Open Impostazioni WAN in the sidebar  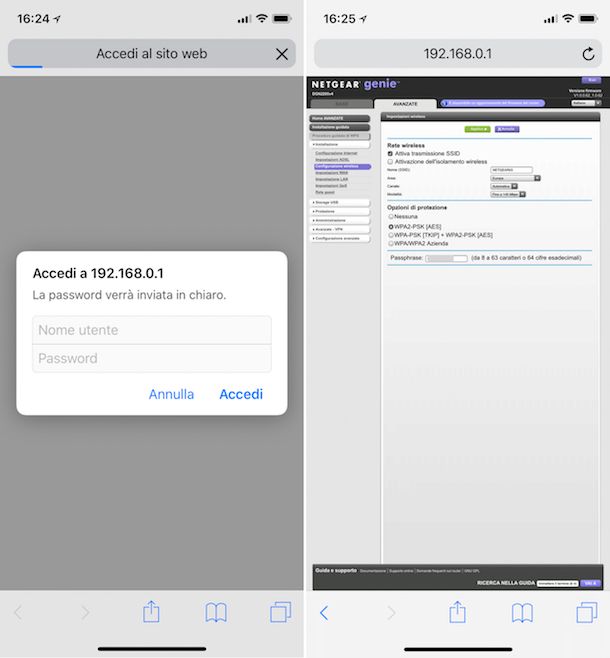pos(332,173)
